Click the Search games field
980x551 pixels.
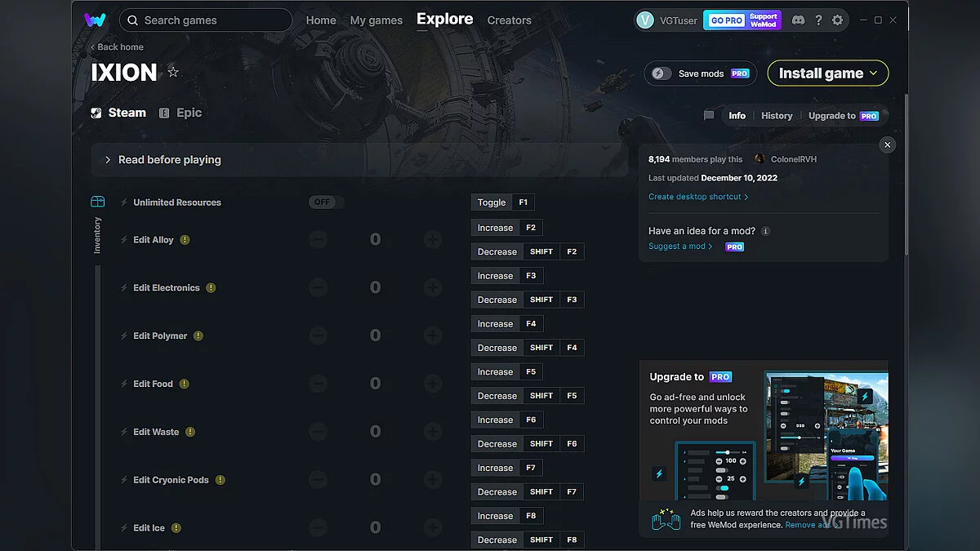206,20
